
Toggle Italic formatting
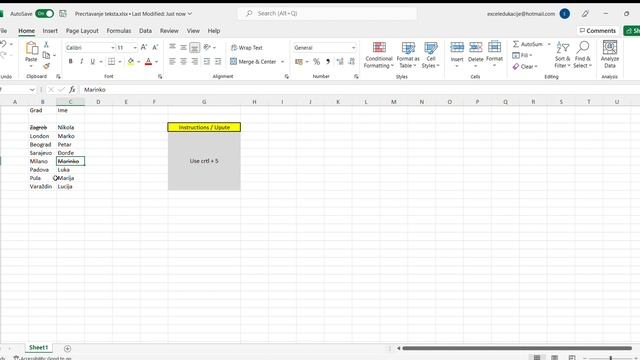[x=82, y=62]
